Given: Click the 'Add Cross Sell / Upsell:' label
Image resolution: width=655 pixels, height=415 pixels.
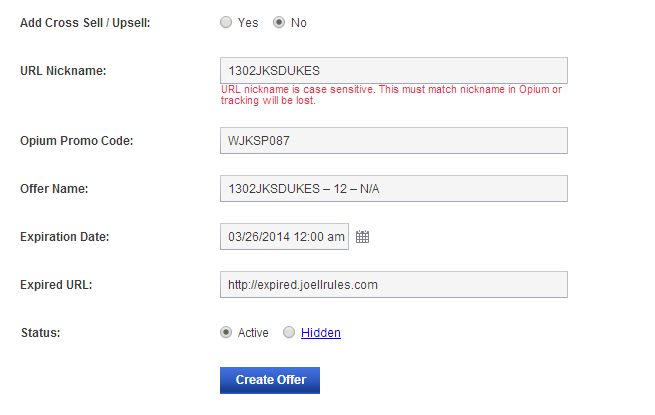Looking at the screenshot, I should coord(85,23).
